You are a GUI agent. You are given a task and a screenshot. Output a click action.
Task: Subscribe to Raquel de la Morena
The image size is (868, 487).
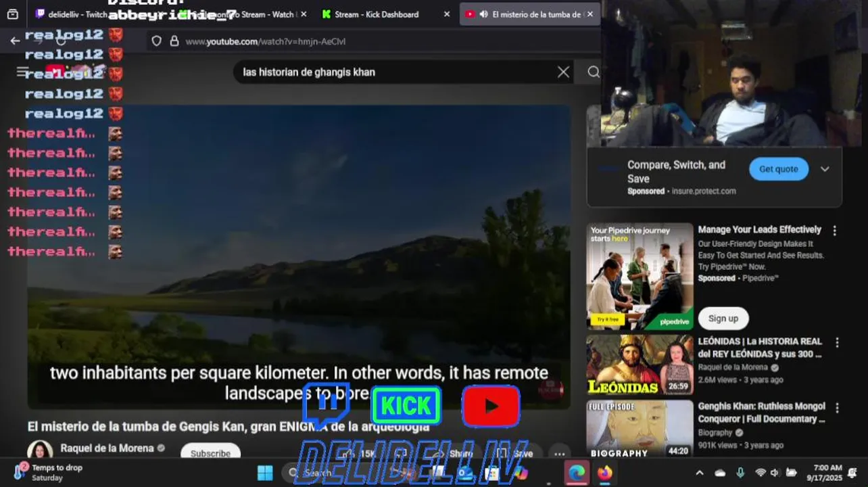[210, 453]
